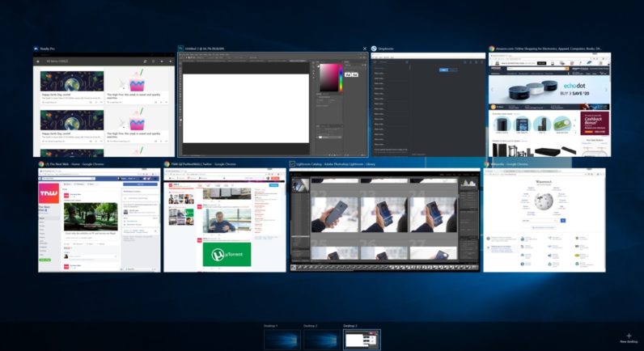Select the black Echo speaker product circle
The height and width of the screenshot is (351, 644).
(502, 125)
